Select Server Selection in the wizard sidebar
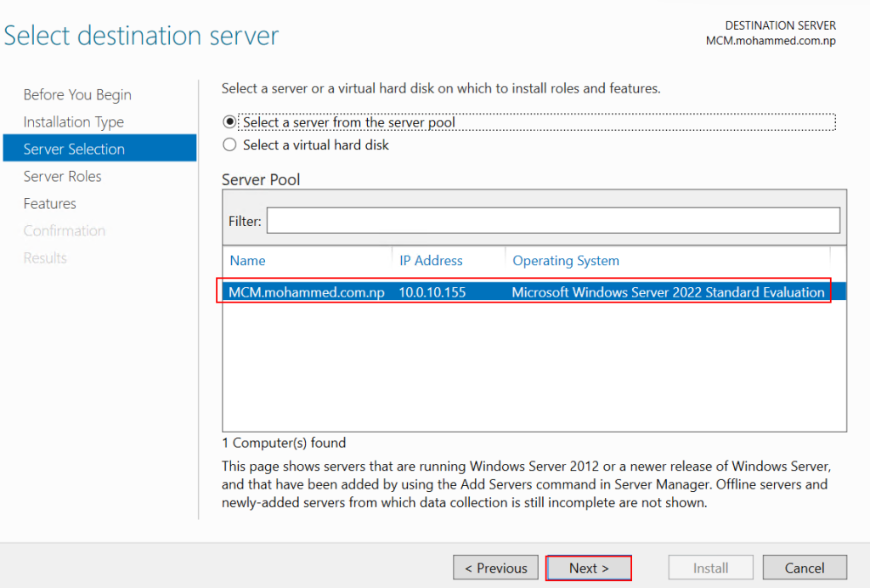Viewport: 870px width, 588px height. tap(74, 149)
